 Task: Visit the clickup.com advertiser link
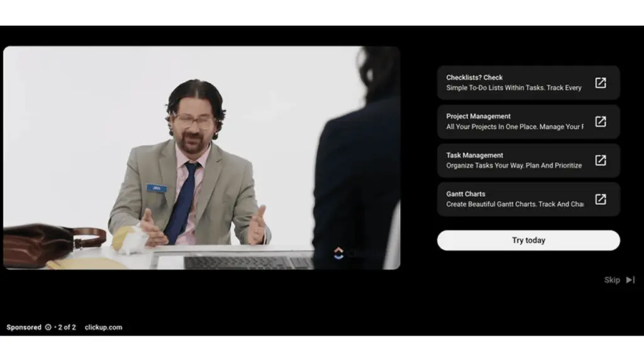coord(103,327)
